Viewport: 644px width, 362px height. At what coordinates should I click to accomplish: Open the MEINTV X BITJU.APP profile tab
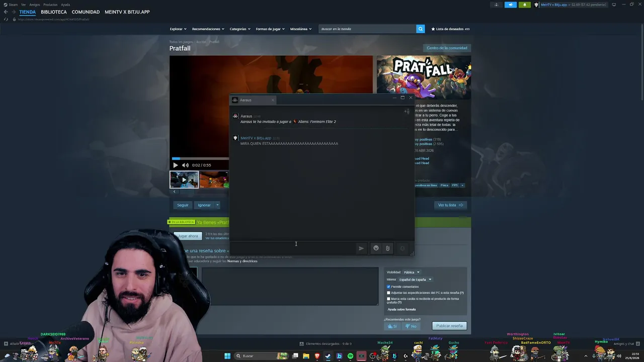coord(127,12)
